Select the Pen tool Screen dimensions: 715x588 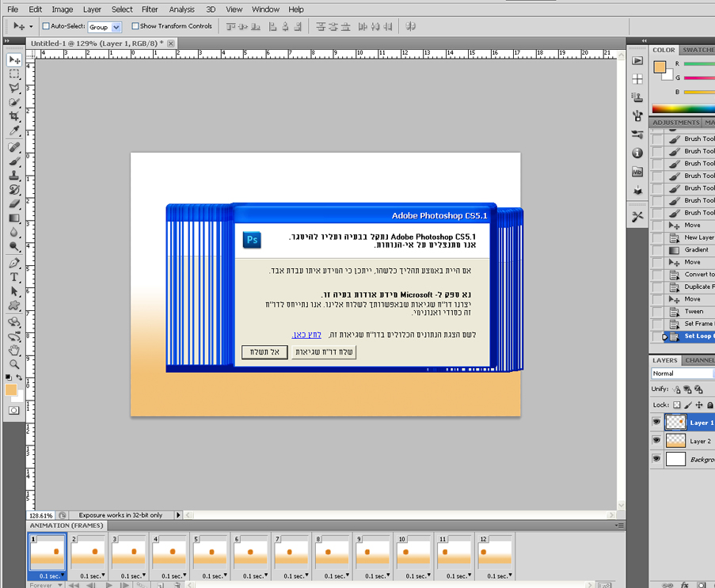tap(14, 263)
